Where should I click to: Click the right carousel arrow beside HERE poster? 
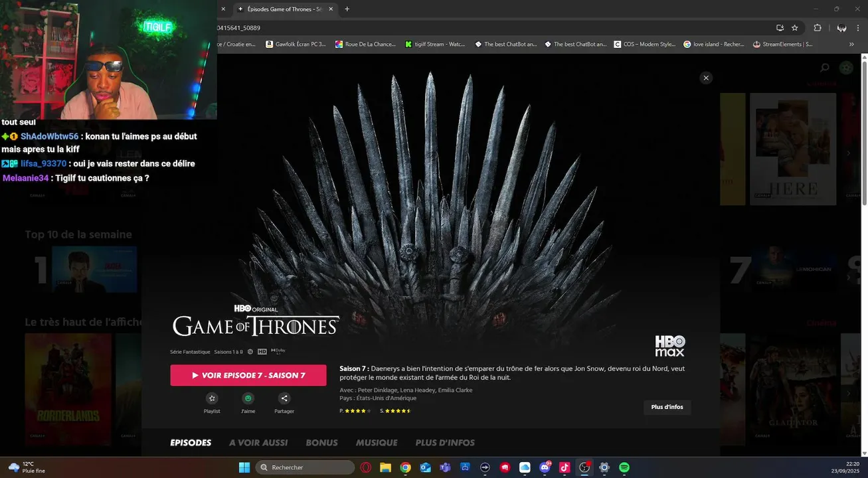coord(848,153)
